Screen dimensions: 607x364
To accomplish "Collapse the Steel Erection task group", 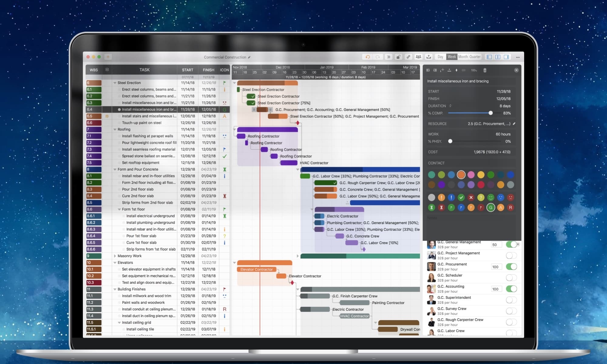I will (115, 83).
